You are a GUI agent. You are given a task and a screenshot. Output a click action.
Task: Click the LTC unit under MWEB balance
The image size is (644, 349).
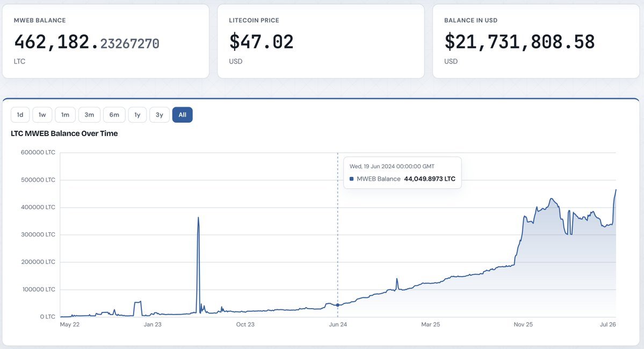coord(20,61)
